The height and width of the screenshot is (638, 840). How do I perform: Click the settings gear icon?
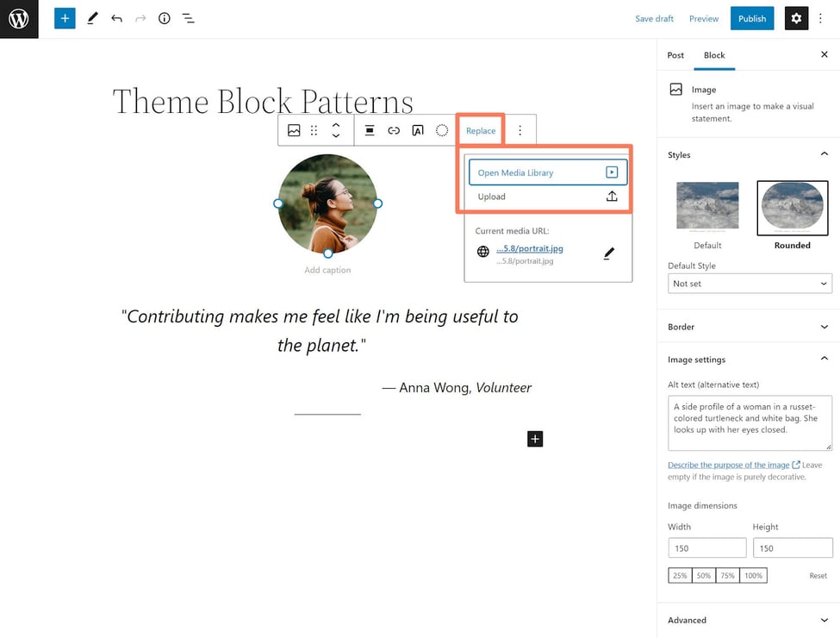pos(796,18)
